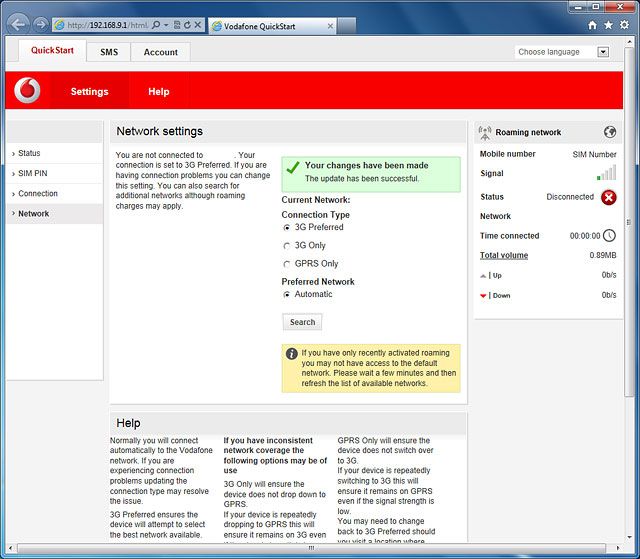Image resolution: width=640 pixels, height=559 pixels.
Task: Switch to the SMS tab
Action: 108,52
